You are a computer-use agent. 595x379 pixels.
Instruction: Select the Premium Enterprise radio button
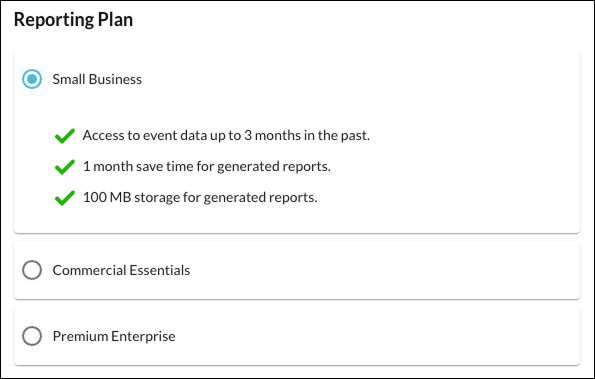pos(32,336)
